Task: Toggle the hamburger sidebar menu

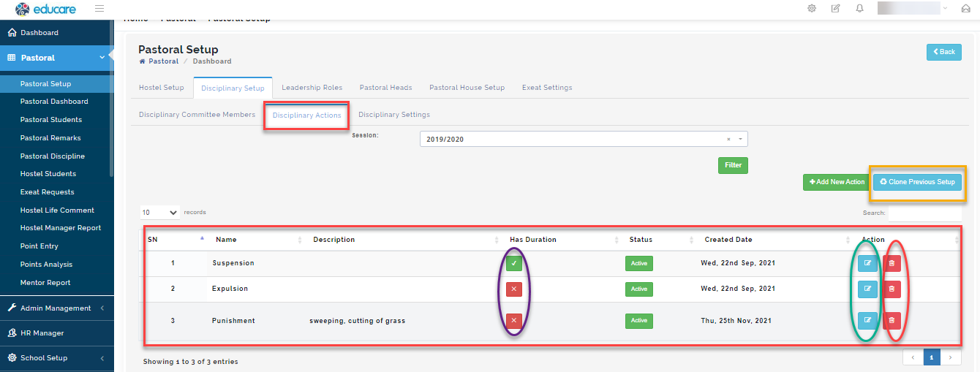Action: [99, 9]
